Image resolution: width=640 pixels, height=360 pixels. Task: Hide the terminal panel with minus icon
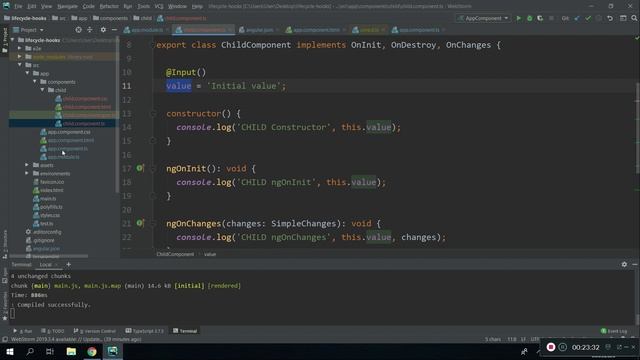pyautogui.click(x=635, y=264)
